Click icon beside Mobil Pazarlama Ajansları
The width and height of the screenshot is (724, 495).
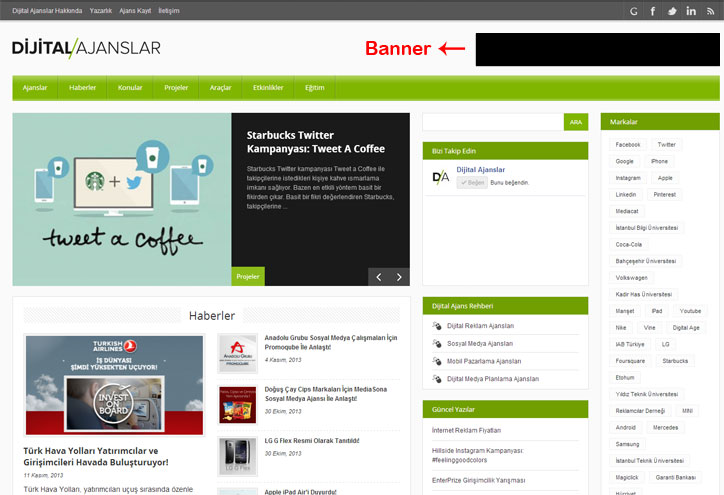pos(437,361)
